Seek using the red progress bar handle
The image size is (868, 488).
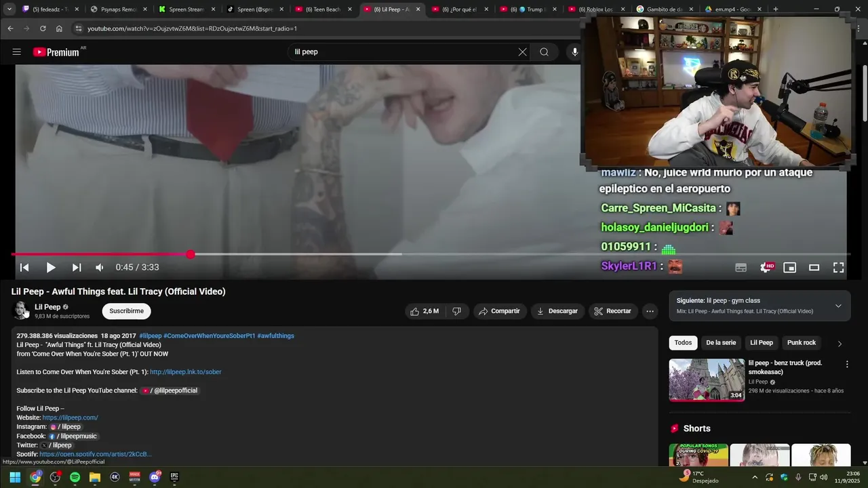click(191, 254)
